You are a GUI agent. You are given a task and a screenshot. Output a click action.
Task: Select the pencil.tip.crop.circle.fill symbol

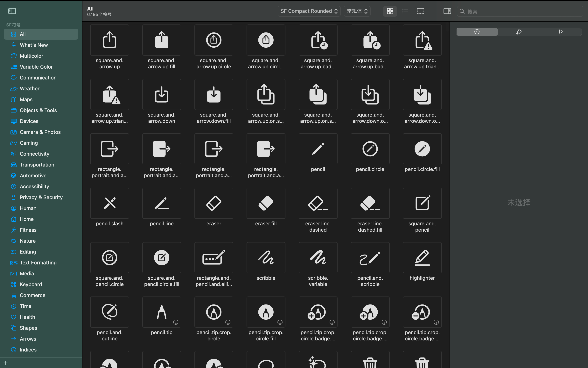click(x=266, y=312)
